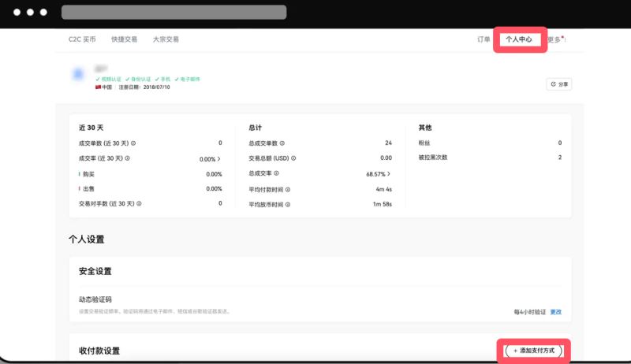Expand the 68.57% total completion rate chevron
The height and width of the screenshot is (364, 631).
click(390, 173)
